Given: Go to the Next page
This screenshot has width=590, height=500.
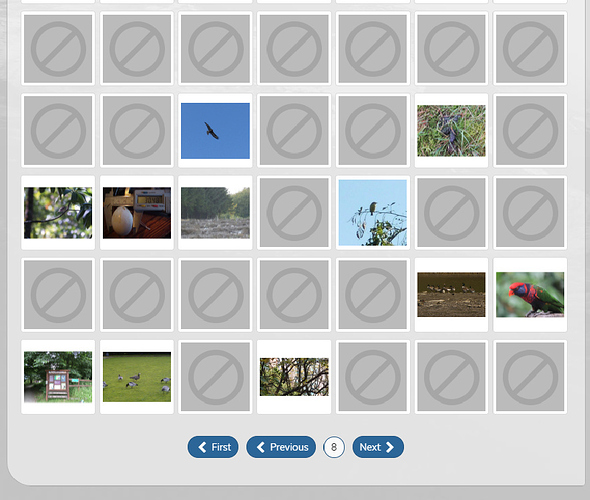Looking at the screenshot, I should pyautogui.click(x=378, y=447).
